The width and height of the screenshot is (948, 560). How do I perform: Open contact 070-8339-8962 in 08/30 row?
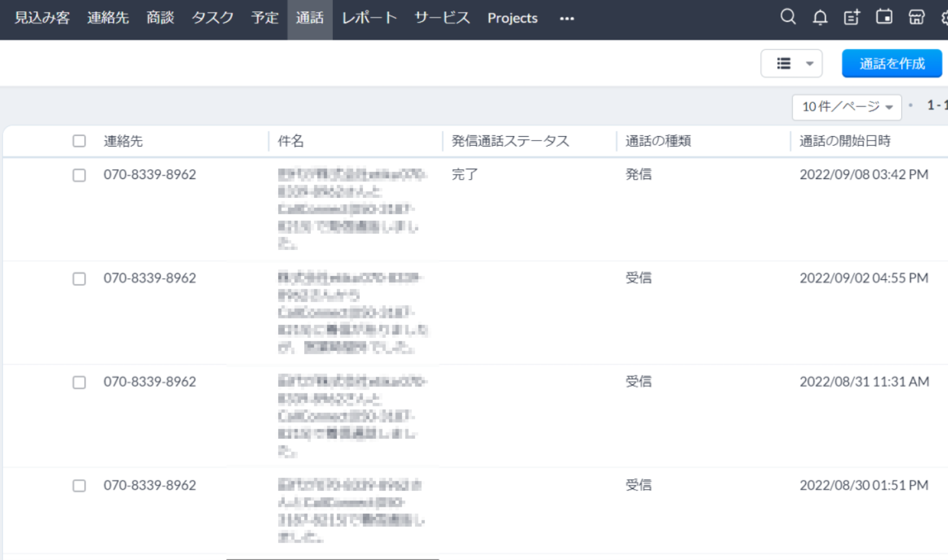[x=150, y=485]
